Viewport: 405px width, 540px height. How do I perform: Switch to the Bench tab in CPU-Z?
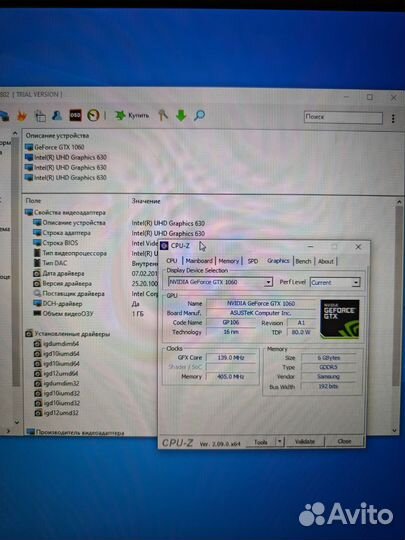pyautogui.click(x=303, y=261)
